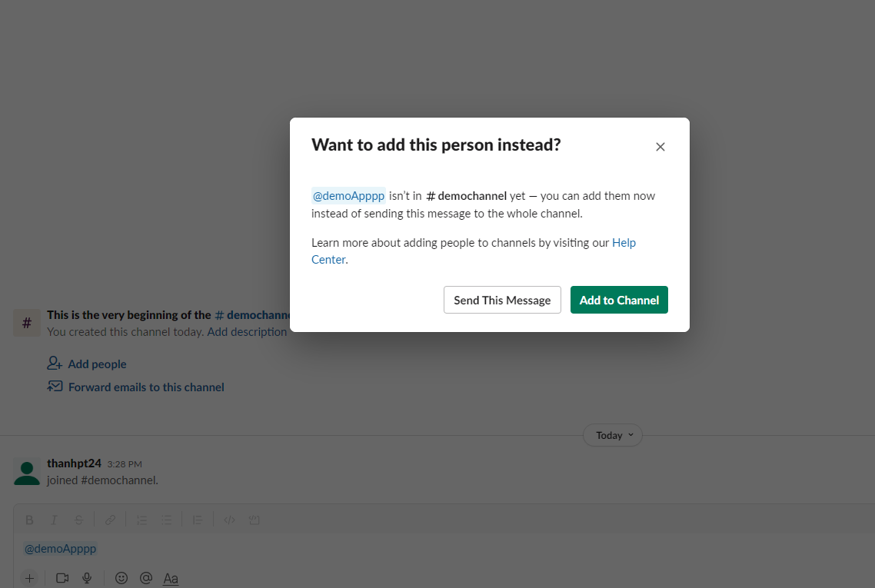The width and height of the screenshot is (875, 588).
Task: Click thanhpt24 username in message
Action: (75, 463)
